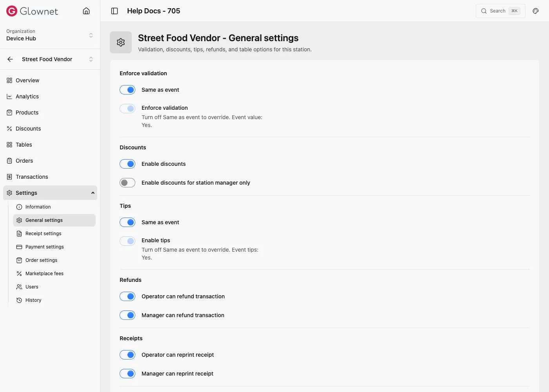Click the Discounts percent icon
This screenshot has width=549, height=392.
9,129
